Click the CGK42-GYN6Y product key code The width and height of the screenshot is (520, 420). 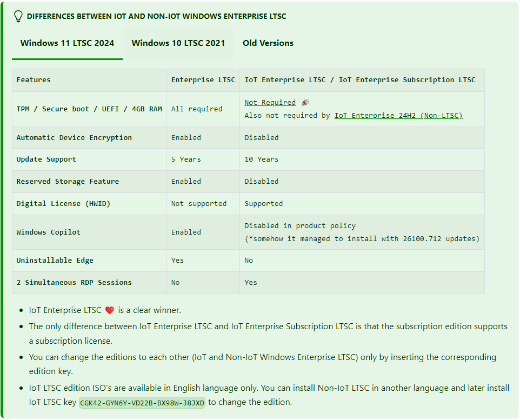[142, 403]
